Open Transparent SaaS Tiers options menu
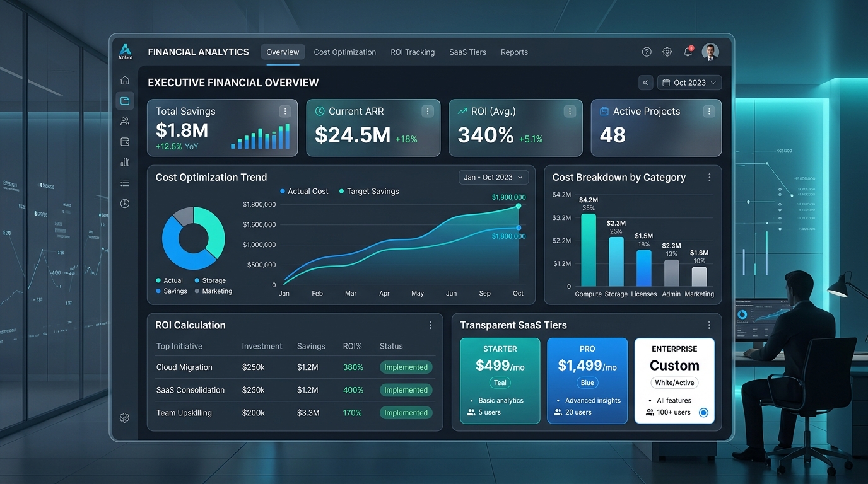Screen dimensions: 868x484 tap(709, 325)
